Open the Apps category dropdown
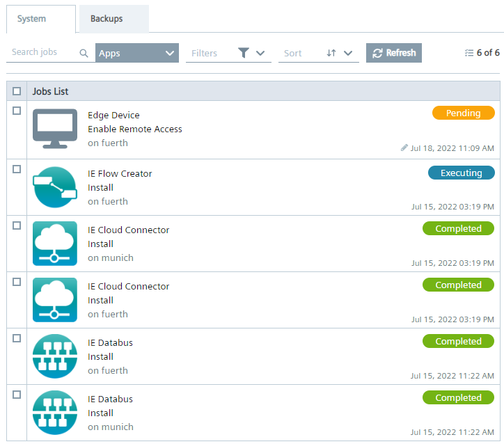504x444 pixels. pos(136,53)
